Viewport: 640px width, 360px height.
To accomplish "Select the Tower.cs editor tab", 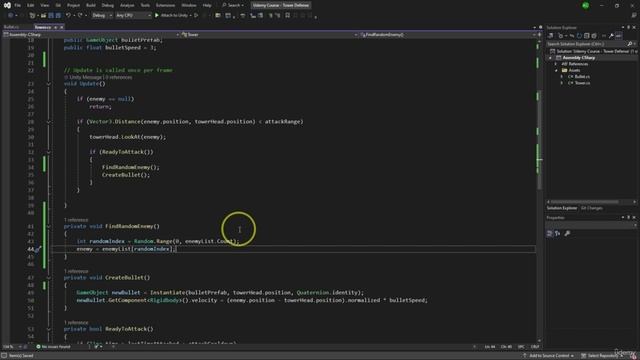I will 42,27.
